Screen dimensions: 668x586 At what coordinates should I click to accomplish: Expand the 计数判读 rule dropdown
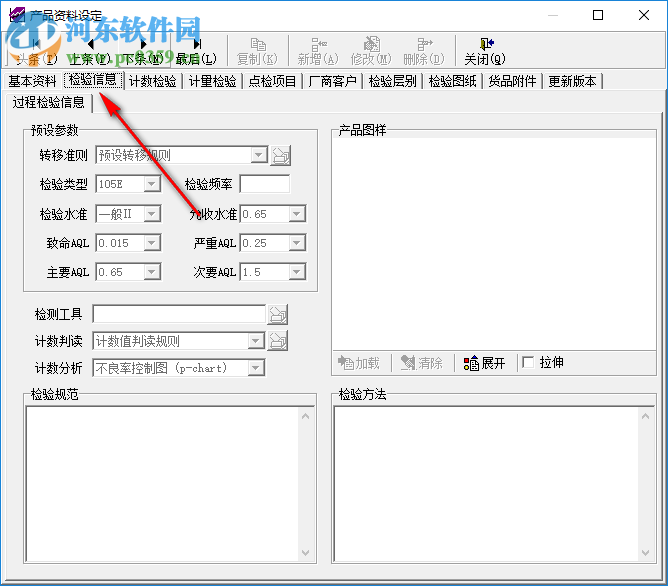point(256,341)
